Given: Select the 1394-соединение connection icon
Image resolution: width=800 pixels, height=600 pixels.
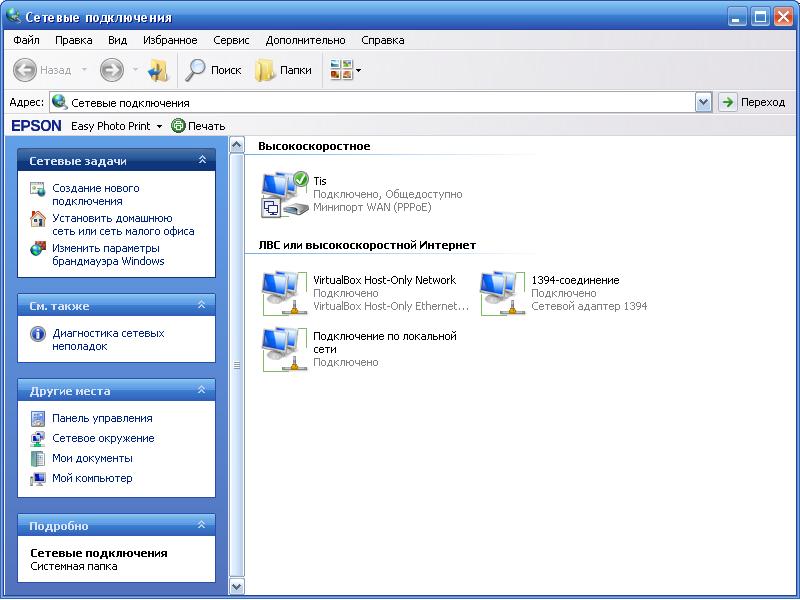Looking at the screenshot, I should pyautogui.click(x=503, y=293).
